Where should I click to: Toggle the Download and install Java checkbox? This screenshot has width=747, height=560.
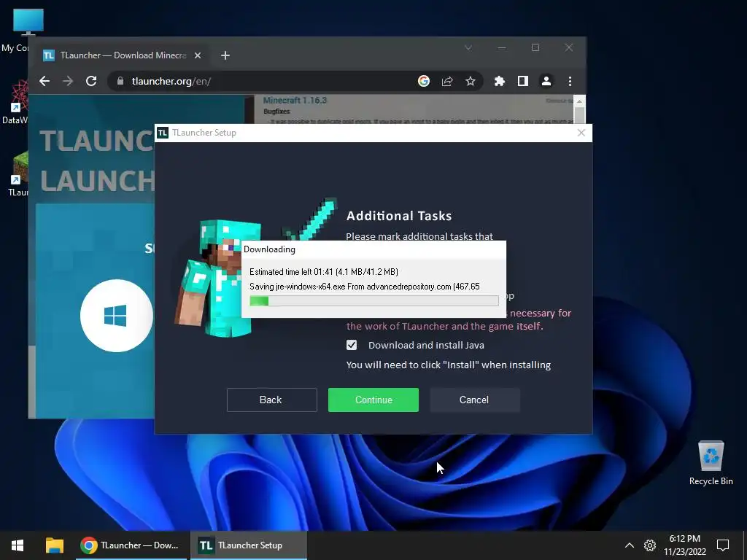pos(352,345)
